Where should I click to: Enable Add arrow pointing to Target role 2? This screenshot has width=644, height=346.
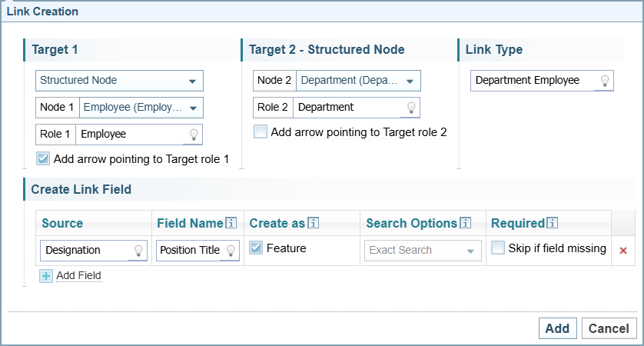tap(261, 131)
